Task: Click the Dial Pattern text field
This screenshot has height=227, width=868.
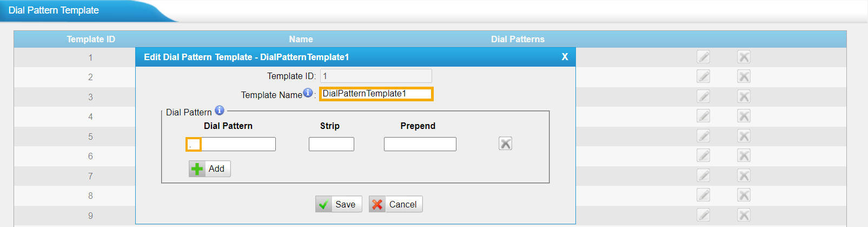Action: click(x=231, y=144)
